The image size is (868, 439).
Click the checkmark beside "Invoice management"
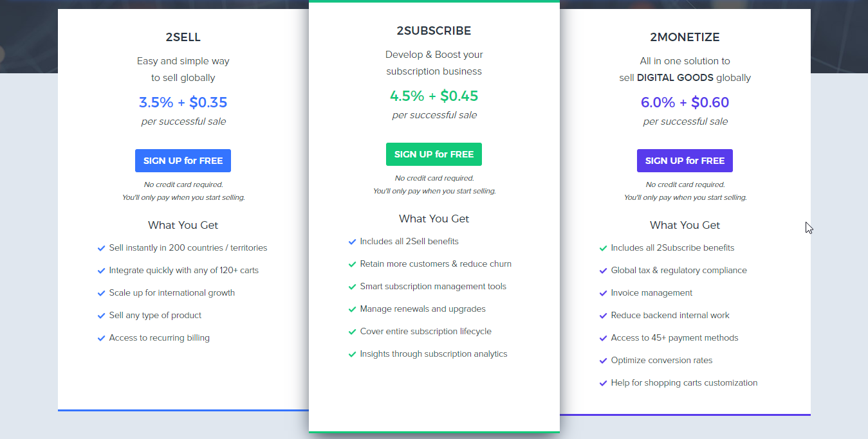coord(604,292)
